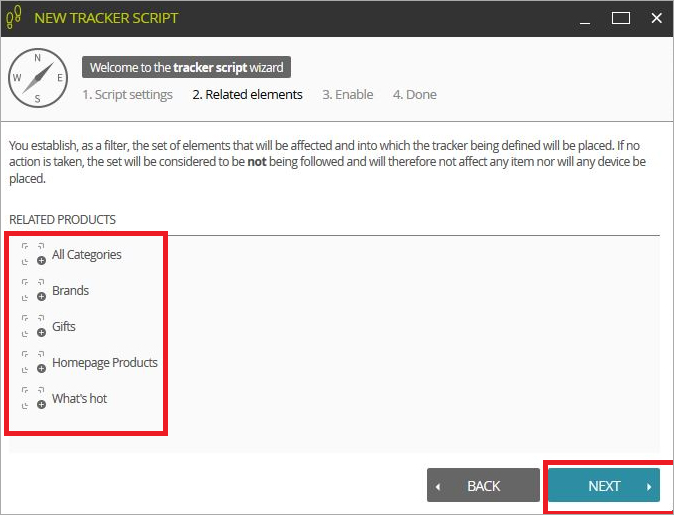Go to step 1 Script settings
This screenshot has width=674, height=515.
[x=127, y=95]
